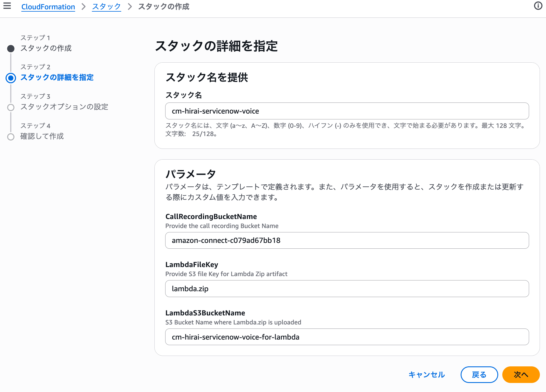This screenshot has width=546, height=392.
Task: Click the スタックの作成 breadcrumb text
Action: [163, 7]
